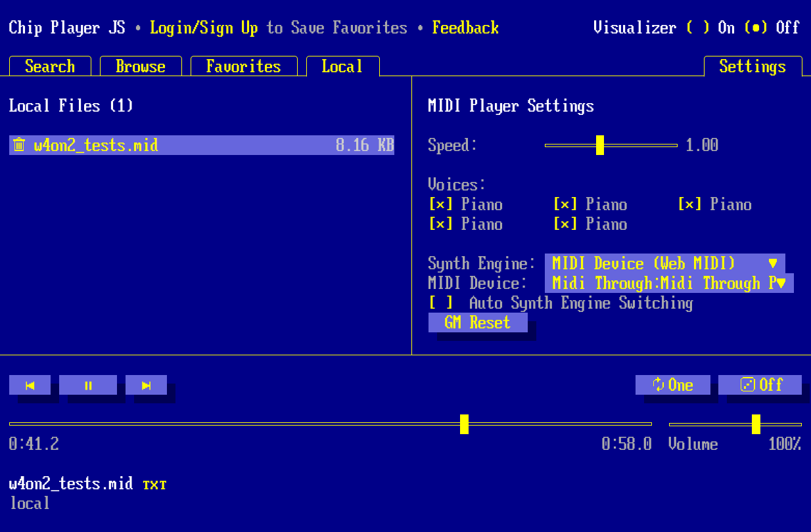Screen dimensions: 811x532
Task: Turn the Visualizer On
Action: [698, 28]
